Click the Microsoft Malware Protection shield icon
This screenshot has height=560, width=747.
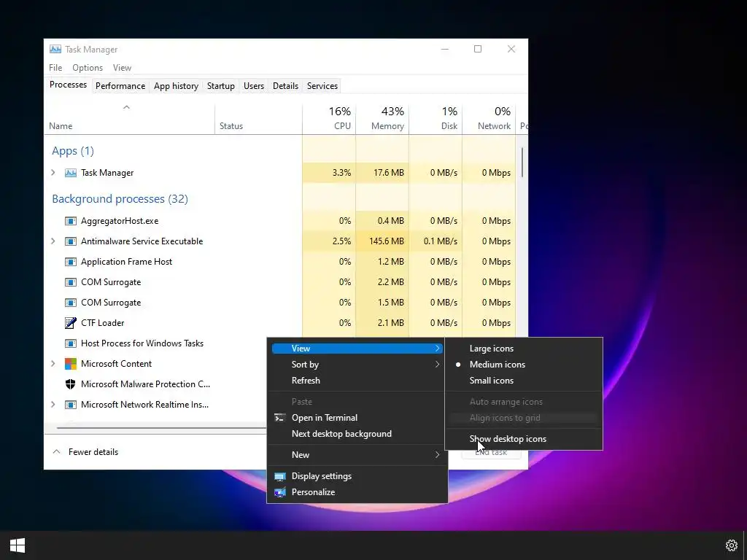coord(71,384)
